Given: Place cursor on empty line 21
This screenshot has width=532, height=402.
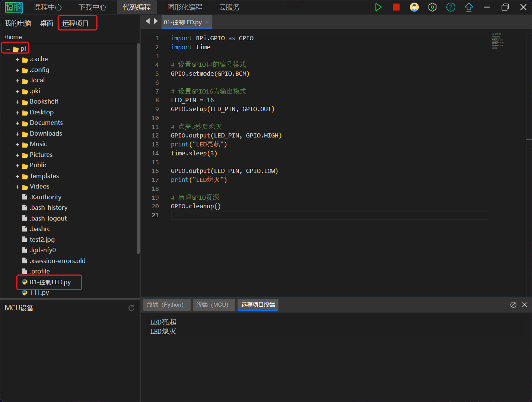Looking at the screenshot, I should click(x=330, y=215).
